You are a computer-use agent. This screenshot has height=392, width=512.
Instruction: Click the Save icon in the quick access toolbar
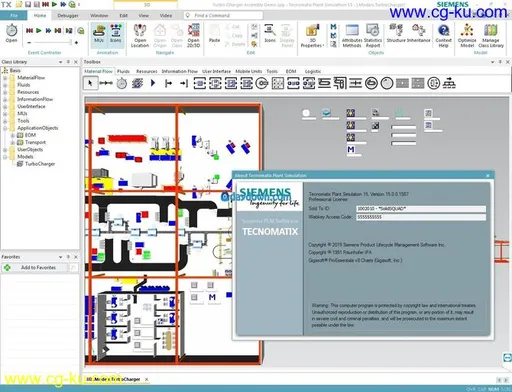[x=28, y=4]
